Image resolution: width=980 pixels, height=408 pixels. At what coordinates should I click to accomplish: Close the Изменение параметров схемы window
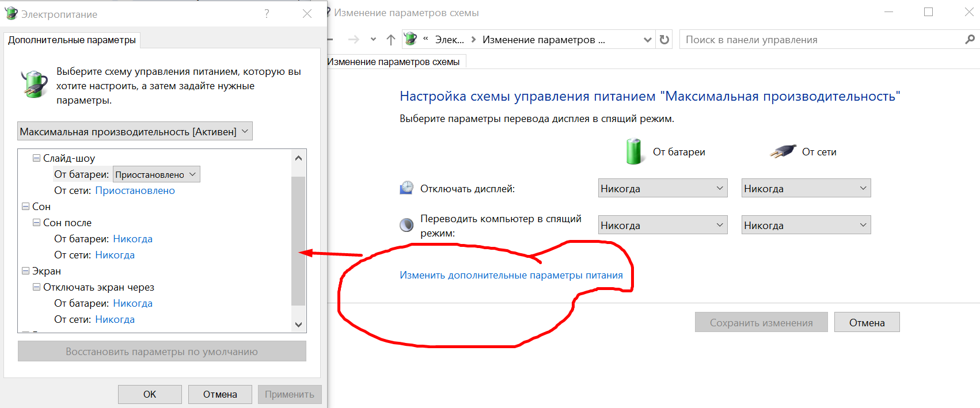(969, 12)
